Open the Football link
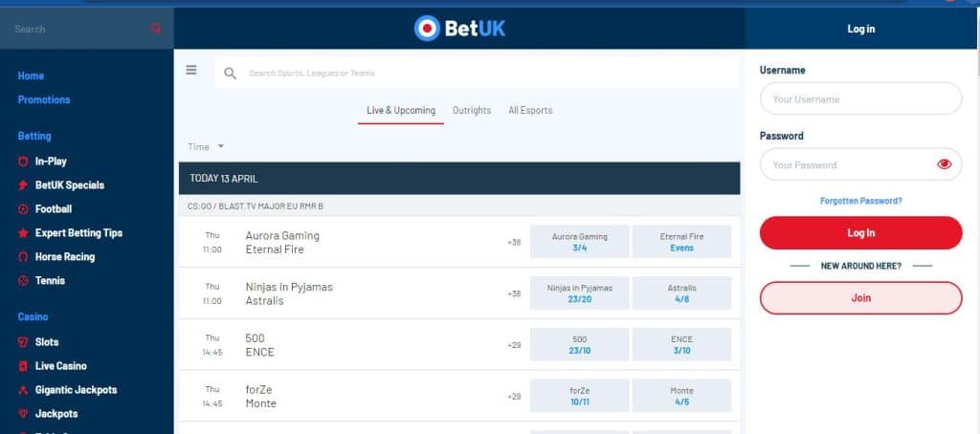 54,208
